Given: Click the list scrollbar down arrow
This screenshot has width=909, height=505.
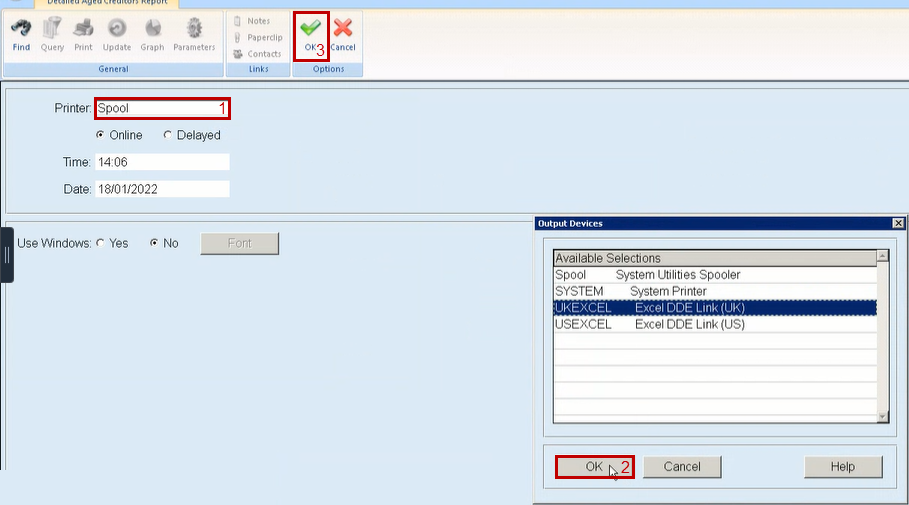Looking at the screenshot, I should [x=883, y=416].
